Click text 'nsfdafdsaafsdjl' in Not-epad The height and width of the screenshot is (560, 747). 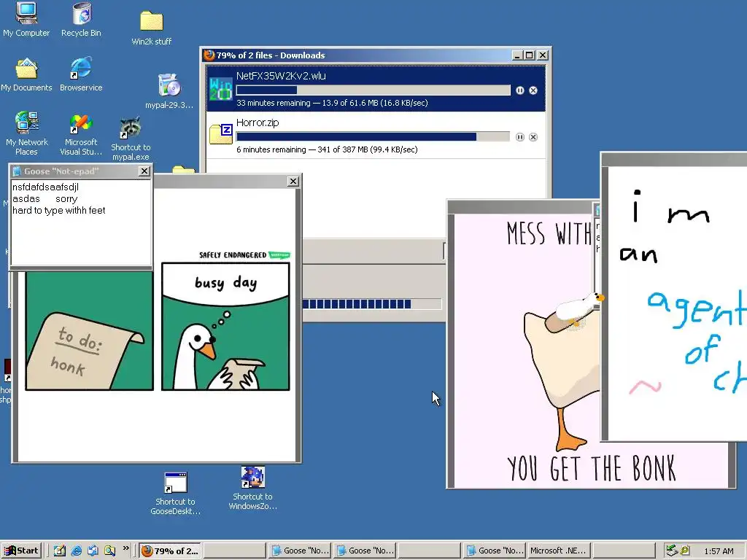(x=46, y=187)
